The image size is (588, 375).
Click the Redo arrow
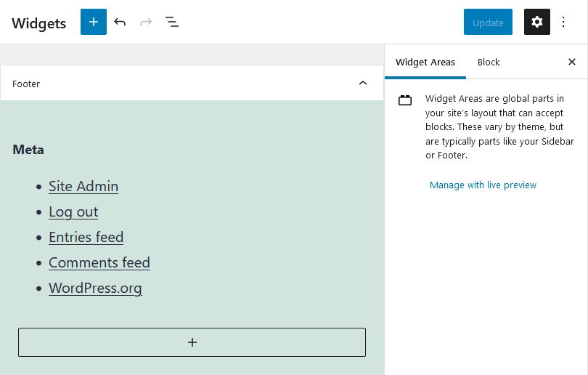(146, 22)
